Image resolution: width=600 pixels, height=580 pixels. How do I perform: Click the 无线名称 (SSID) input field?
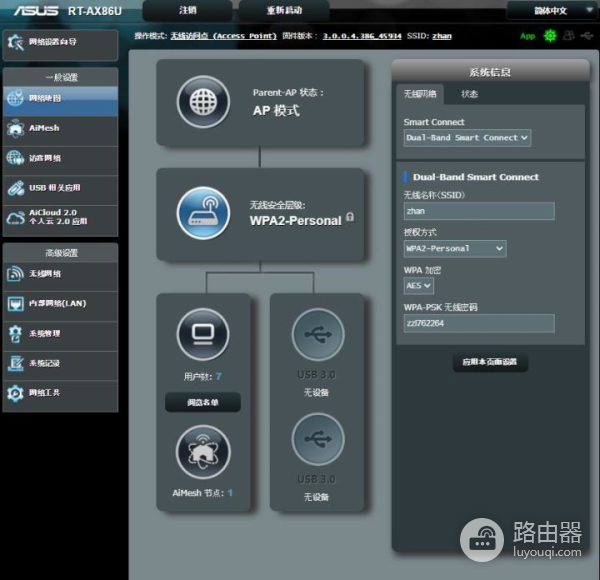tap(479, 211)
